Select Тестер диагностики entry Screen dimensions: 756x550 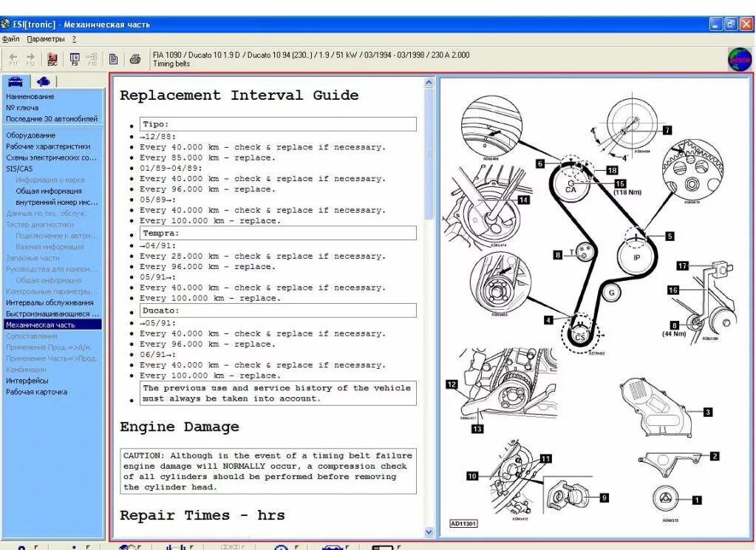39,224
